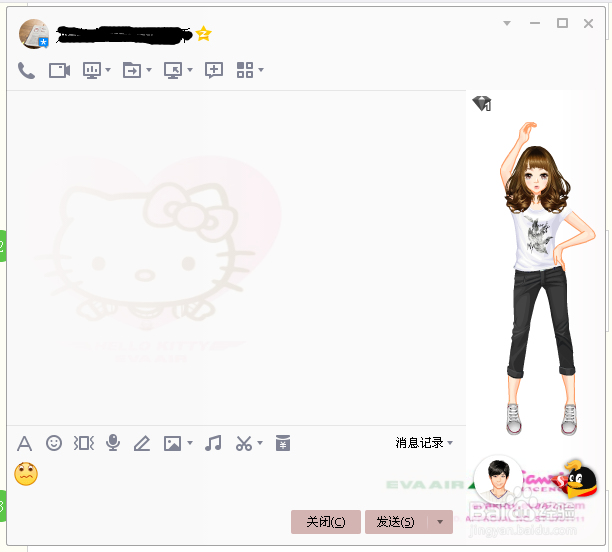Open the apps grid icon
The image size is (612, 552).
coord(245,70)
